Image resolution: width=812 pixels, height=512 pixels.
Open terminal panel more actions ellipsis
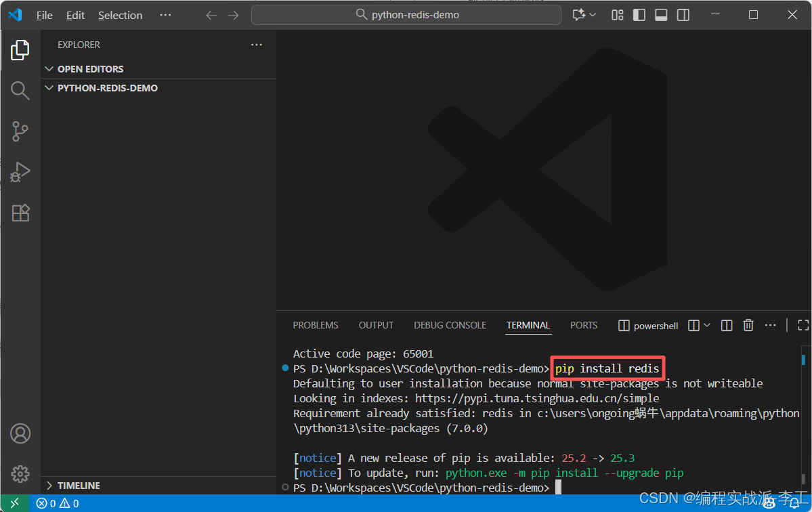(771, 325)
